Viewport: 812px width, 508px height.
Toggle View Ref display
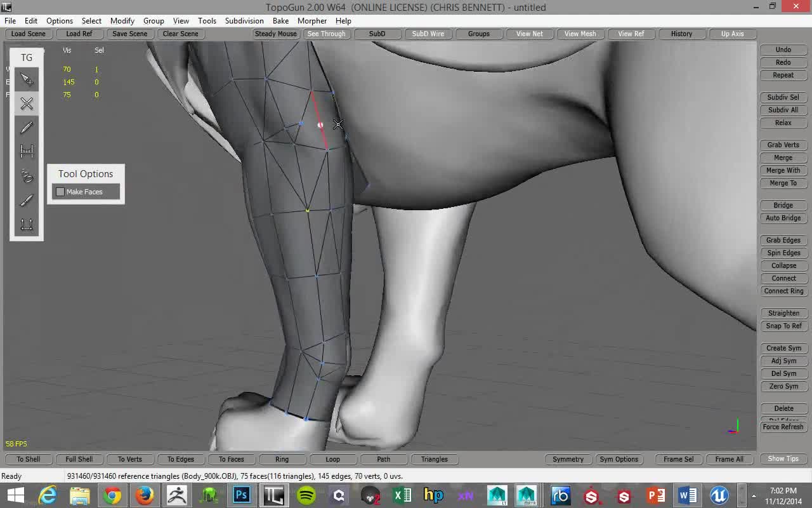(631, 34)
